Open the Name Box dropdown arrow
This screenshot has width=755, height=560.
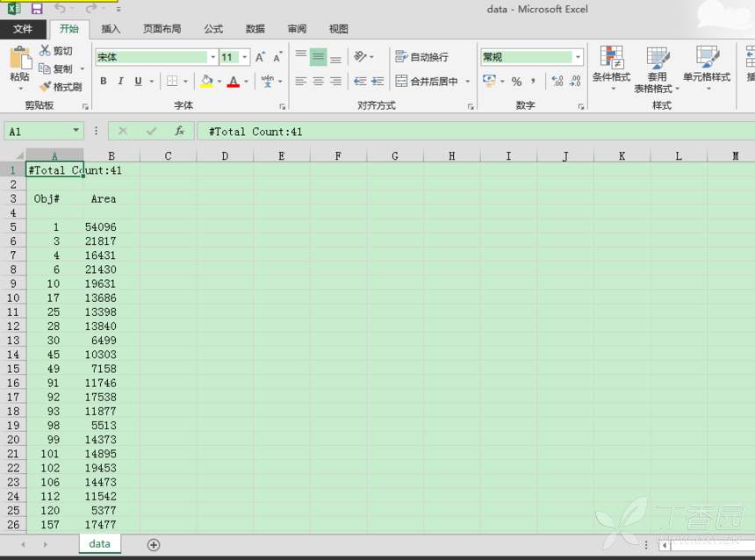pos(75,131)
